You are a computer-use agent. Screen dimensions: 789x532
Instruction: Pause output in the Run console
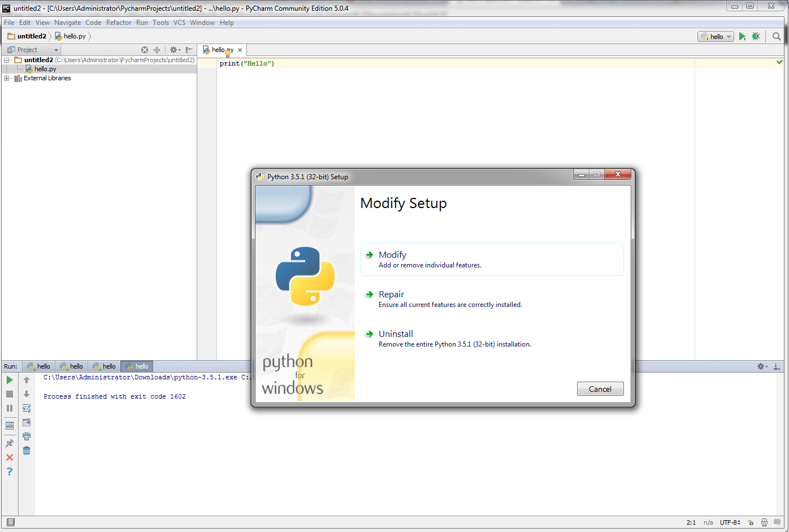coord(10,408)
